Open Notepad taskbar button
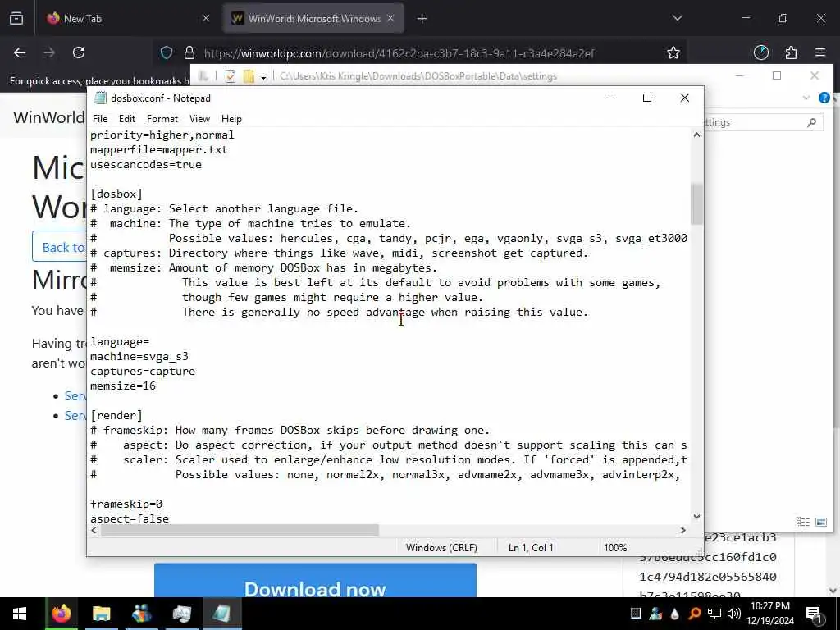The image size is (840, 630). [221, 614]
